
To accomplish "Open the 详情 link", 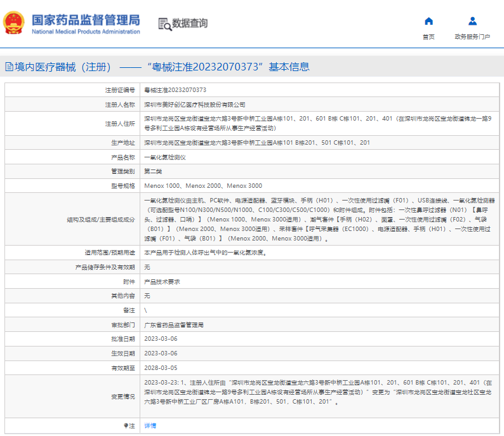I will (150, 426).
